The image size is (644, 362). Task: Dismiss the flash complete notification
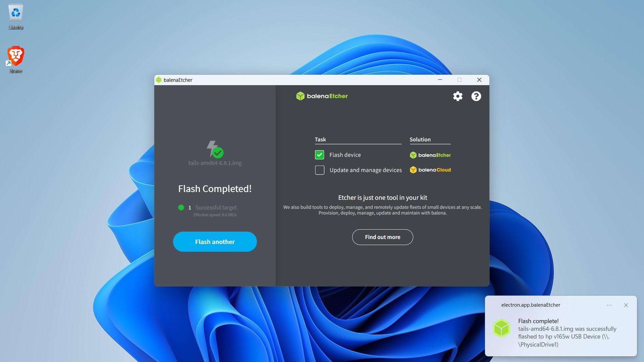click(626, 305)
